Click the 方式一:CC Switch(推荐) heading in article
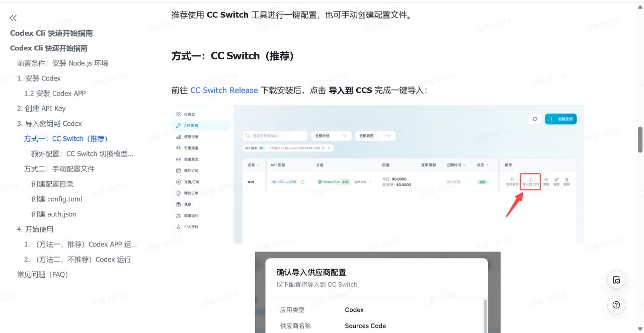The height and width of the screenshot is (333, 644). [233, 56]
